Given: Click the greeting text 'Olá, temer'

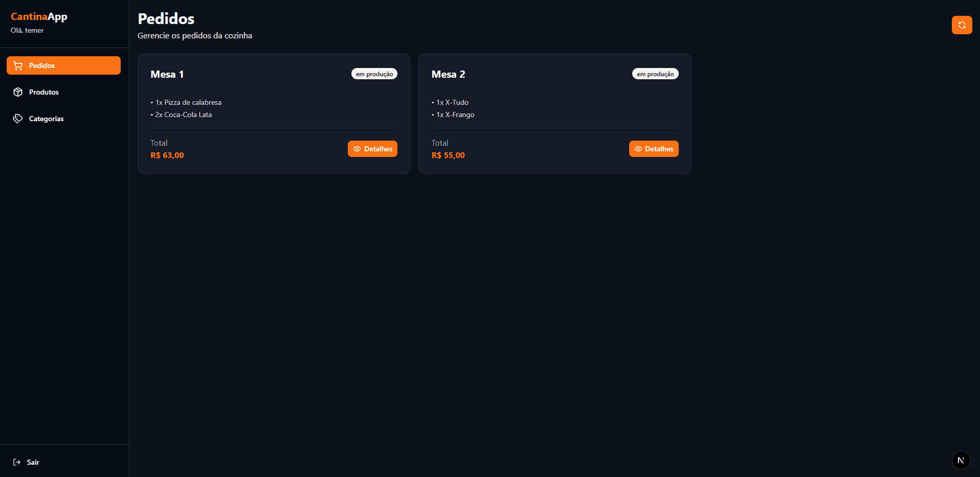Looking at the screenshot, I should (x=27, y=30).
